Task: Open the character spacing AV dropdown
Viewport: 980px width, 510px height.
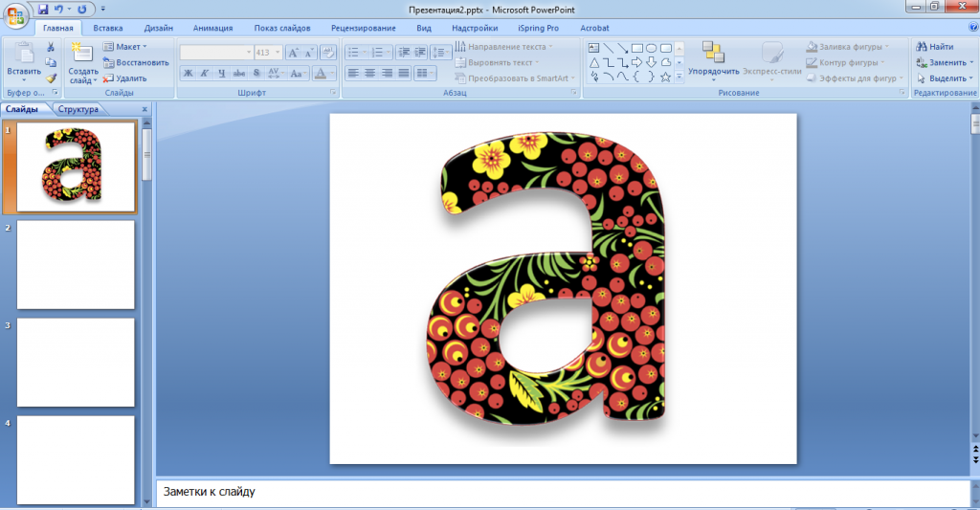Action: click(x=275, y=73)
